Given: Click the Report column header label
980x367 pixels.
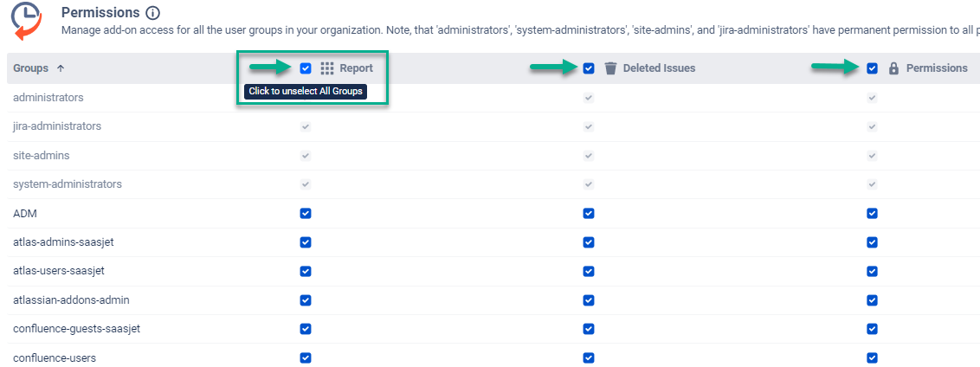Looking at the screenshot, I should [356, 68].
